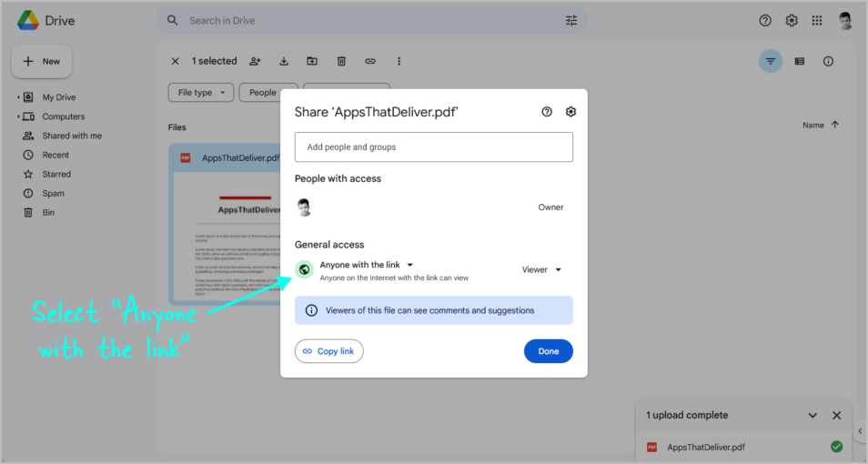Open the Name sort options
Viewport: 868px width, 464px height.
[x=813, y=126]
